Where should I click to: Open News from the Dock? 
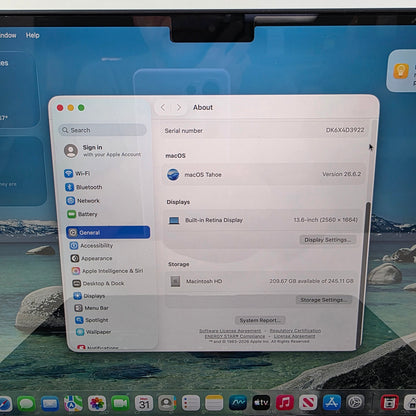pos(308,403)
